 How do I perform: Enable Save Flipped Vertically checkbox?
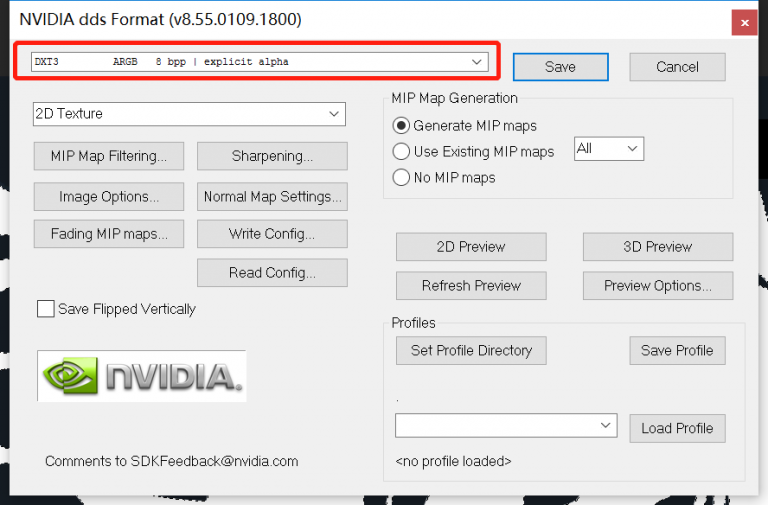click(x=46, y=309)
